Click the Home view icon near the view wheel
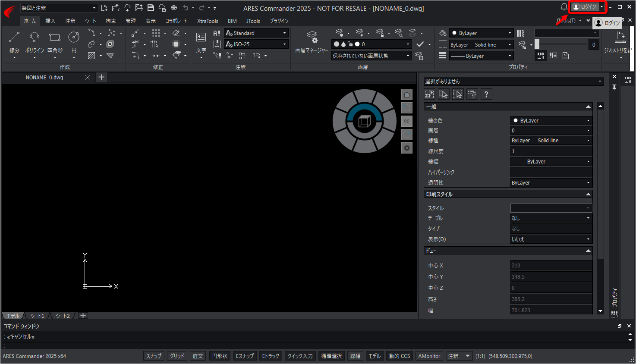This screenshot has height=364, width=636. tap(406, 94)
